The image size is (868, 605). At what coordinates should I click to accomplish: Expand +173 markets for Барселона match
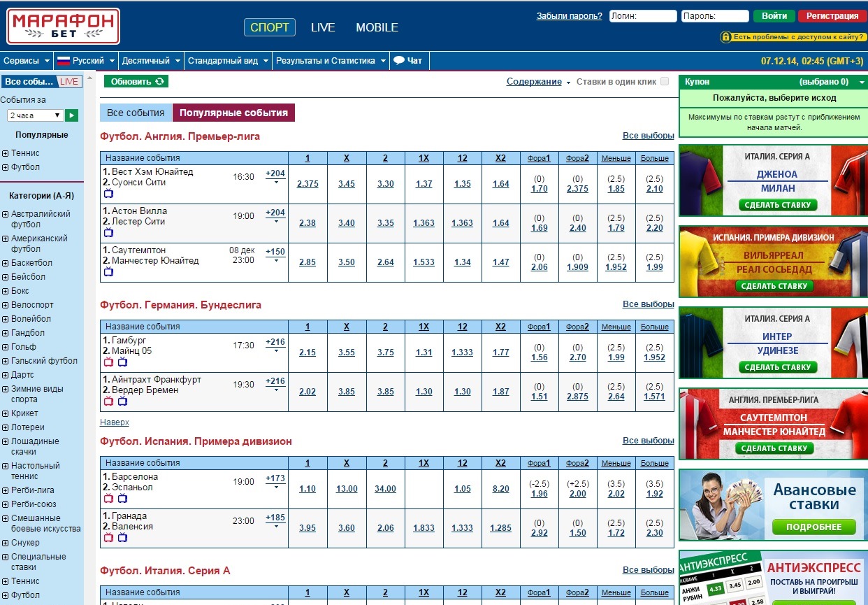pos(275,481)
